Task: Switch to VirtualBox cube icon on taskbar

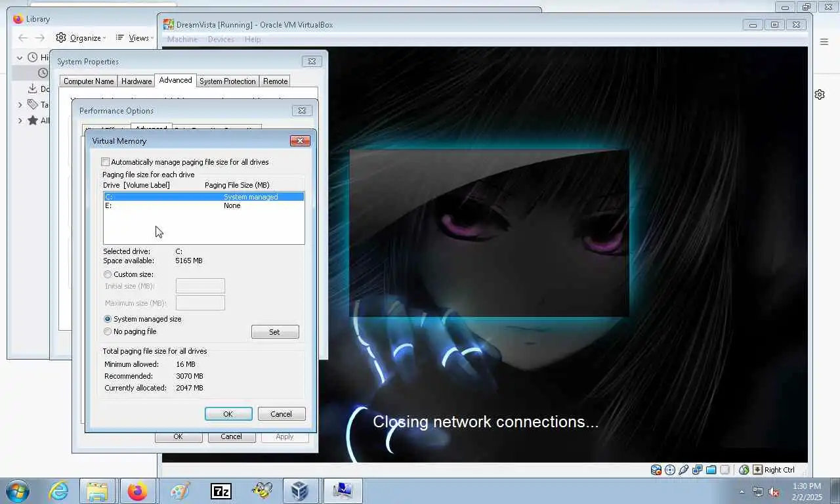Action: pyautogui.click(x=300, y=491)
